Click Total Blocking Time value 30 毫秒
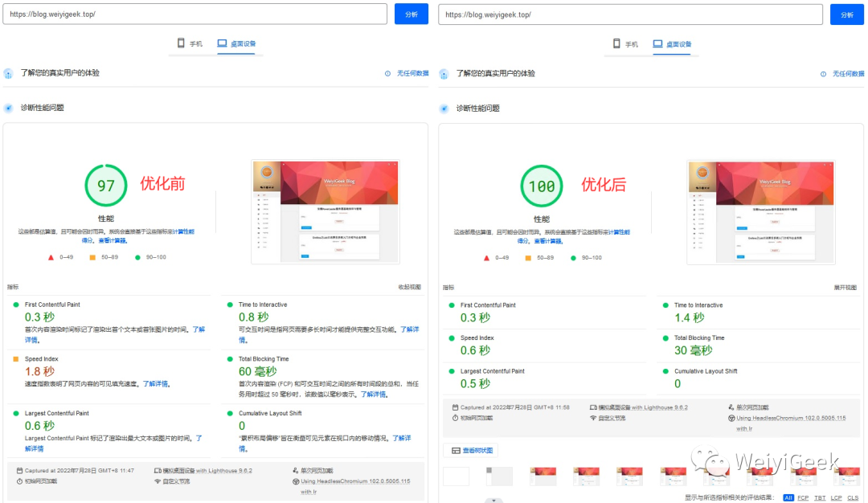Image resolution: width=868 pixels, height=503 pixels. (693, 350)
